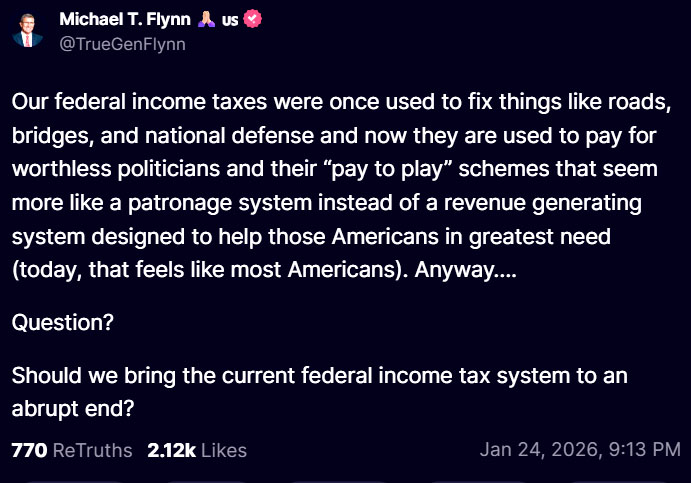Click the US flag label after name
Viewport: 691px width, 483px height.
pyautogui.click(x=230, y=20)
